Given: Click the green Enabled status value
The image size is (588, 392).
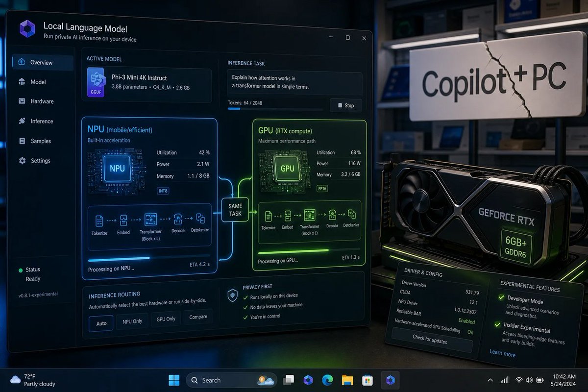Looking at the screenshot, I should click(x=466, y=321).
